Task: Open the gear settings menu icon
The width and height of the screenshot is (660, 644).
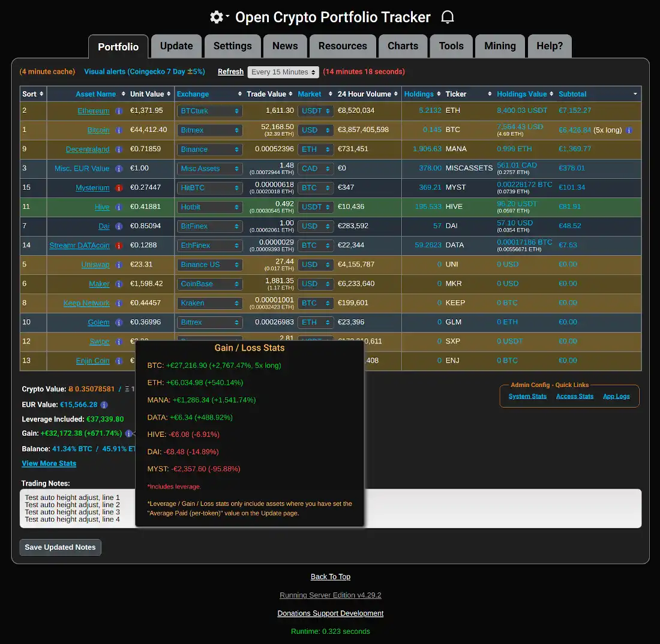Action: click(217, 17)
